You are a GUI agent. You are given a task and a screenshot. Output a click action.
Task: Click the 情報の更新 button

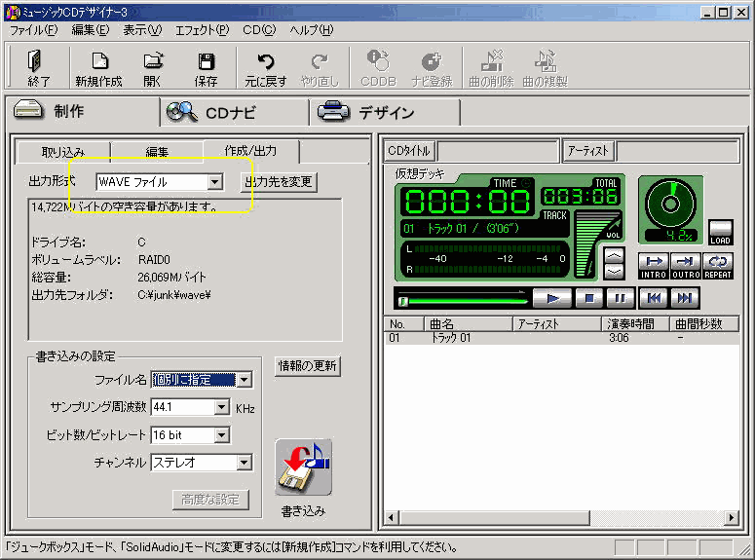[x=307, y=366]
